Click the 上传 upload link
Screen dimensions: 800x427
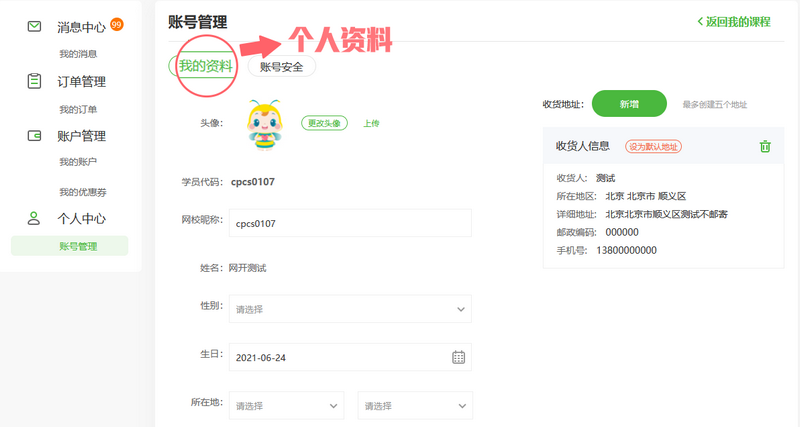(x=371, y=123)
